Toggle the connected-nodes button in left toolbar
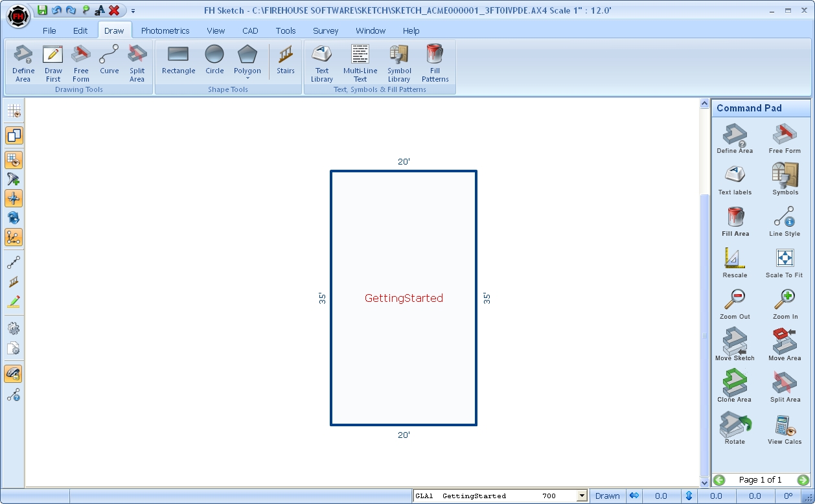Image resolution: width=815 pixels, height=504 pixels. (14, 237)
